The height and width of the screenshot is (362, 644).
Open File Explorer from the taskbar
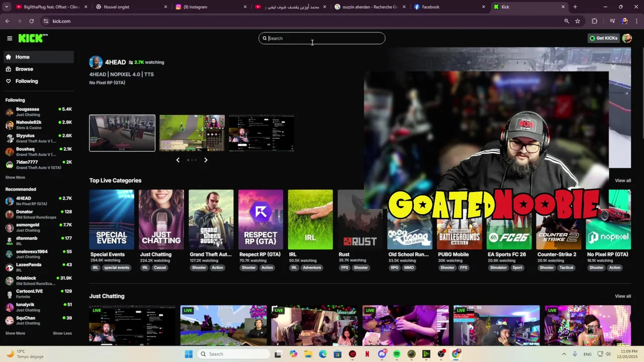tap(308, 354)
